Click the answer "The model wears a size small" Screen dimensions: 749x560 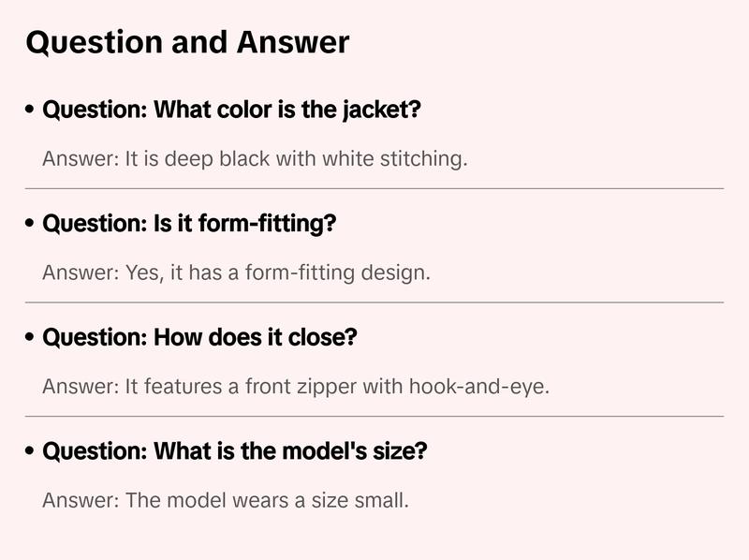[226, 500]
